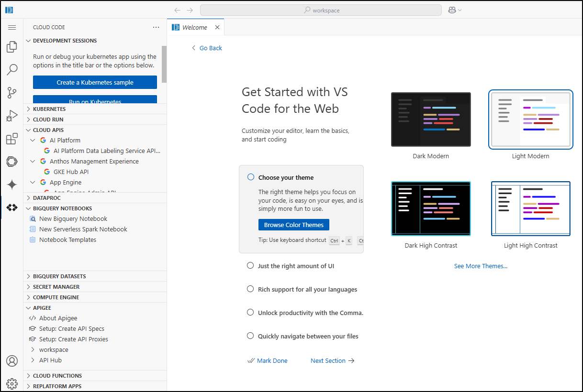Open the Manage gear icon
583x392 pixels.
click(x=12, y=383)
